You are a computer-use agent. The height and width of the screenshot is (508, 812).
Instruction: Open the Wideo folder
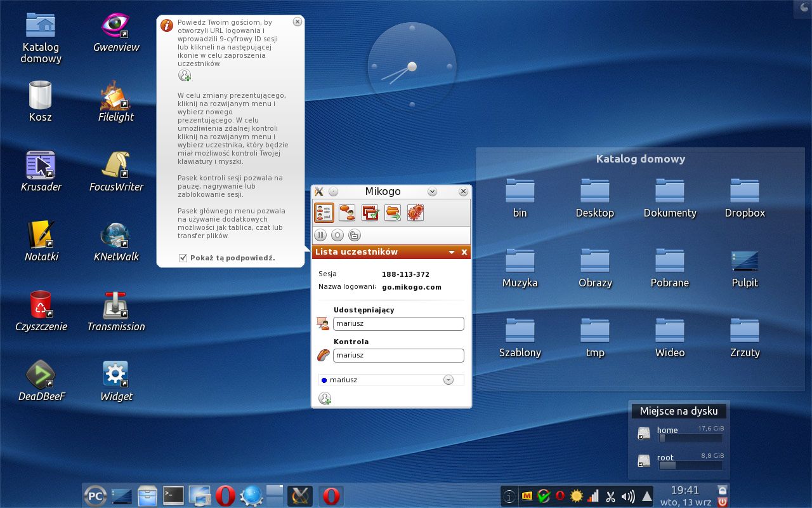pos(670,338)
